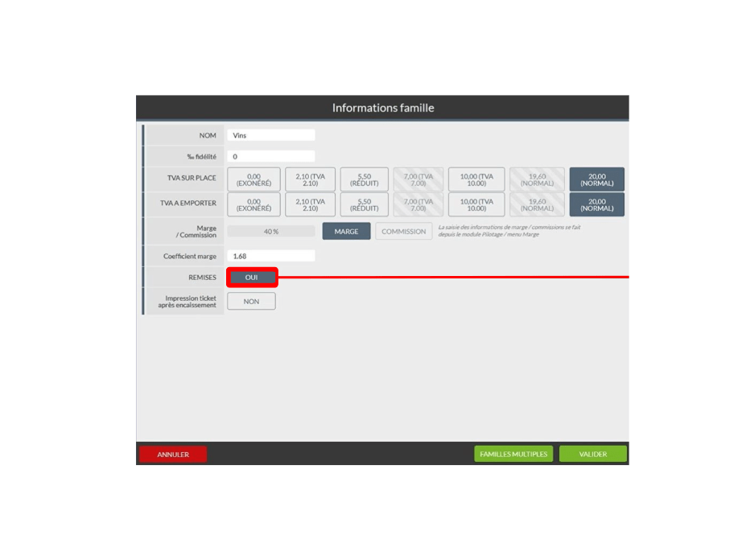Select 2,10 (TVA 2.10) for TVA A EMPORTER
This screenshot has width=742, height=560.
pyautogui.click(x=310, y=205)
